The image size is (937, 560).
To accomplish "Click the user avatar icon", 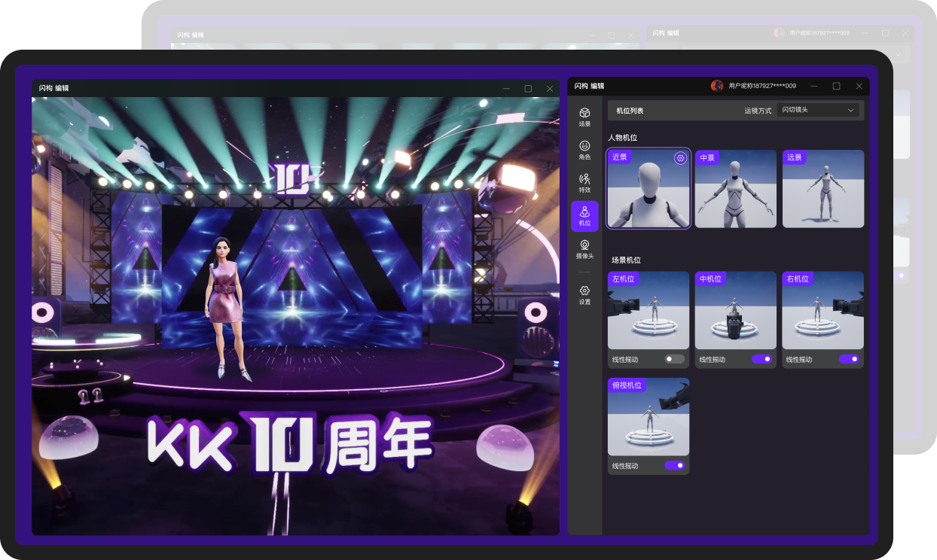I will (717, 86).
